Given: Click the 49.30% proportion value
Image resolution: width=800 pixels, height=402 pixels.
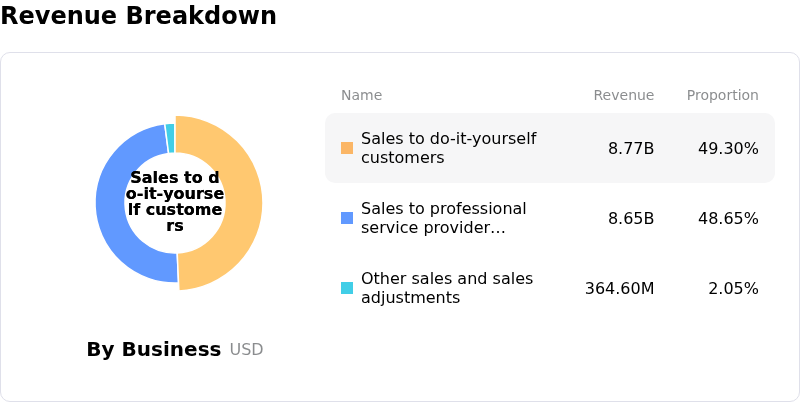Looking at the screenshot, I should click(x=728, y=148).
